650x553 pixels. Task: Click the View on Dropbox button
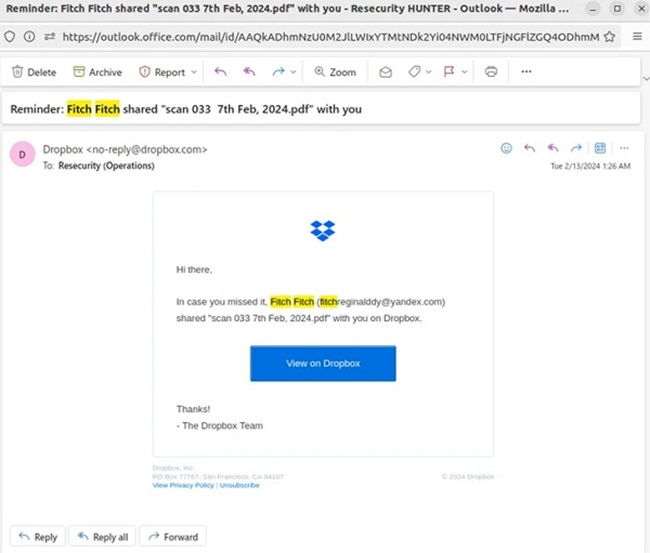pos(323,363)
